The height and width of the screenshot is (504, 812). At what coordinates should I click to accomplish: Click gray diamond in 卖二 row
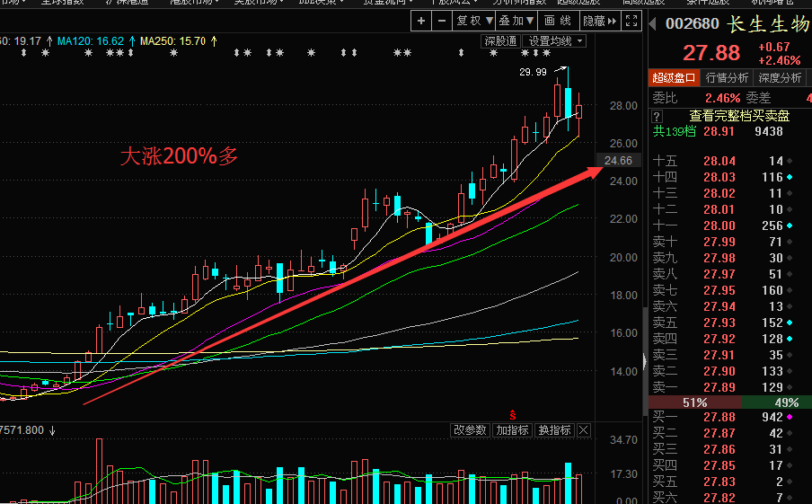tap(790, 371)
